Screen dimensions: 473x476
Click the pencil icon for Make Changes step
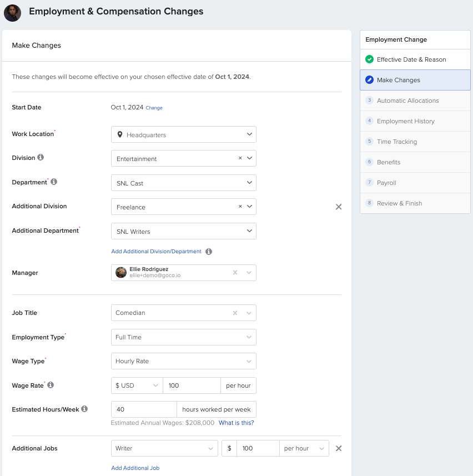tap(369, 80)
